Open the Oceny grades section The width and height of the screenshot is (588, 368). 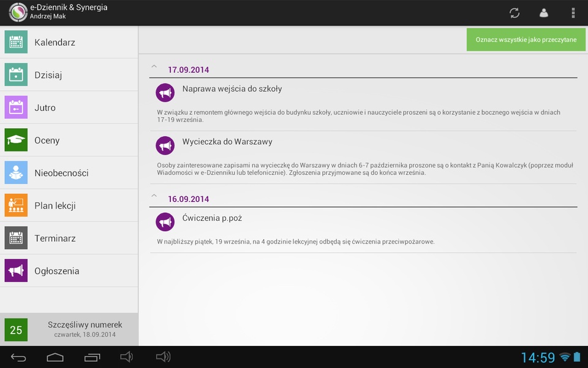69,140
